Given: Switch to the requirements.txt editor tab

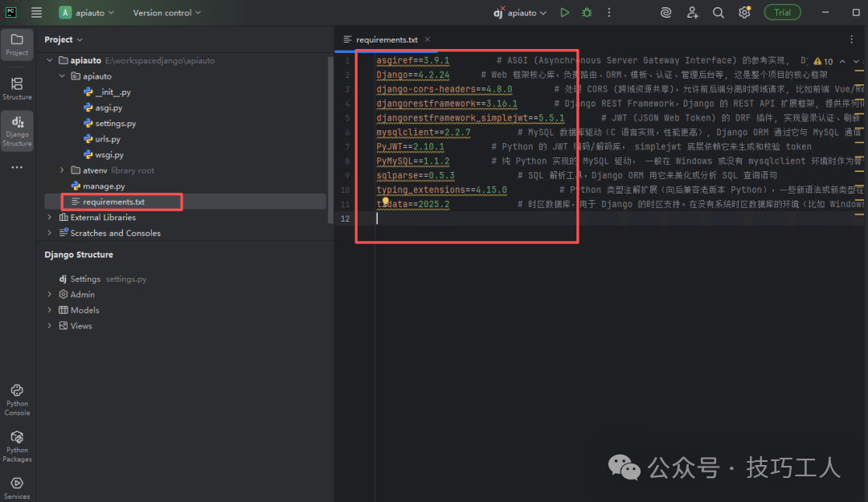Looking at the screenshot, I should pyautogui.click(x=386, y=39).
